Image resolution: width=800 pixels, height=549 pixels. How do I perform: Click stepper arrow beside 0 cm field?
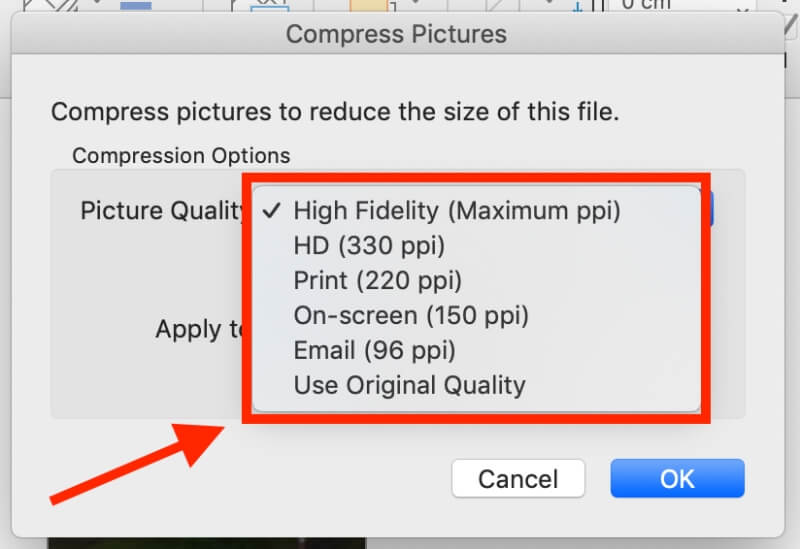pos(743,7)
